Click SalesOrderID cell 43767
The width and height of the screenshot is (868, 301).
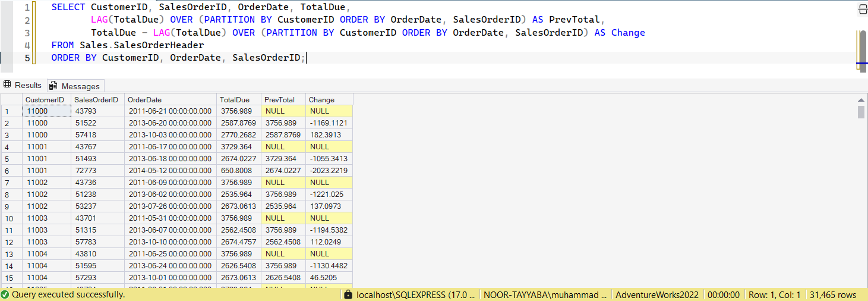[x=97, y=147]
